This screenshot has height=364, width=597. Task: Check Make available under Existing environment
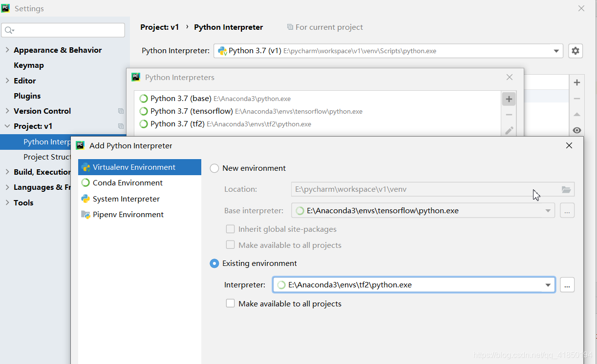[230, 303]
